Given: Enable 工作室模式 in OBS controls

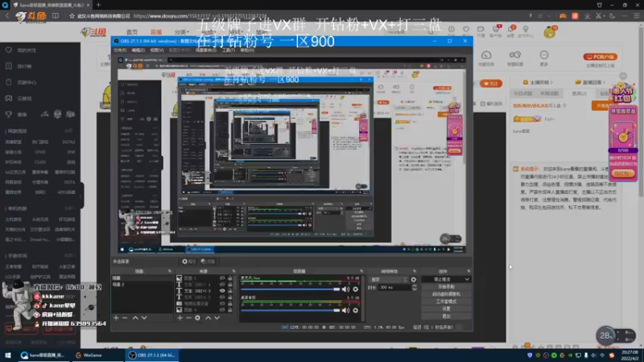Looking at the screenshot, I should click(x=446, y=301).
